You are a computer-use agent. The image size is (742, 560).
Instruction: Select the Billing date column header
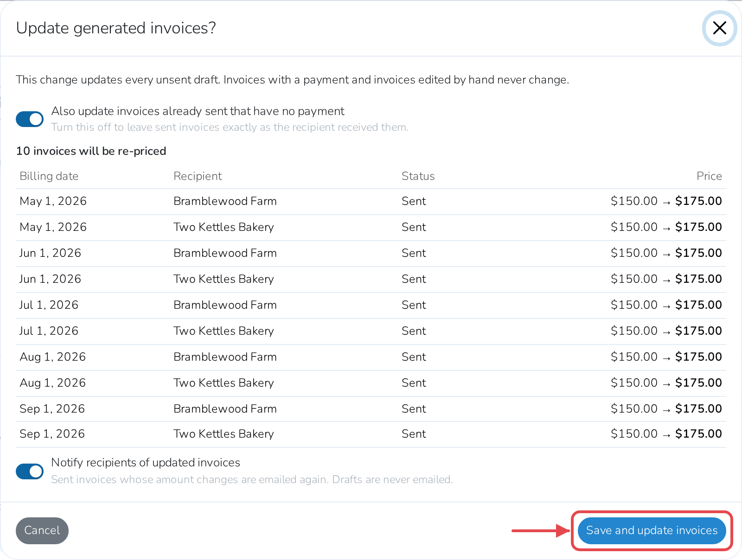49,176
